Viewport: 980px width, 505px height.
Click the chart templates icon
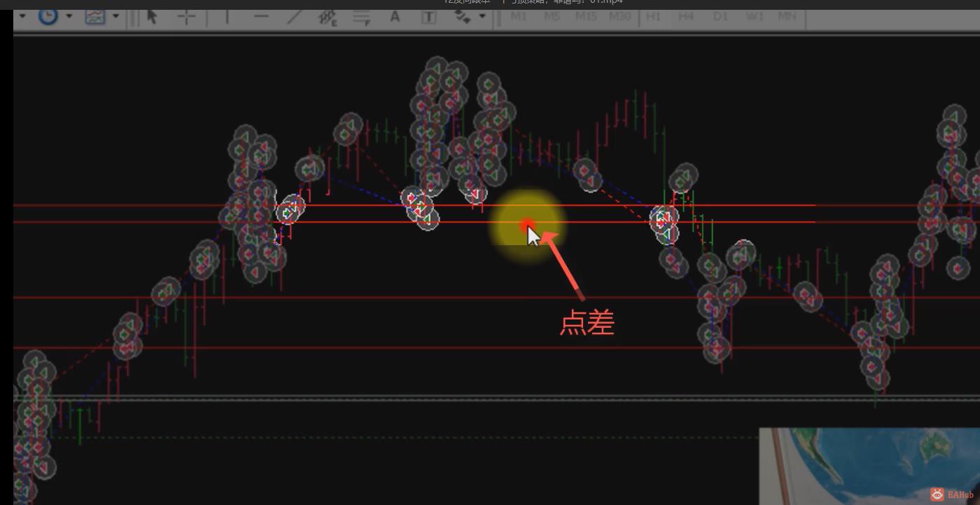coord(95,17)
